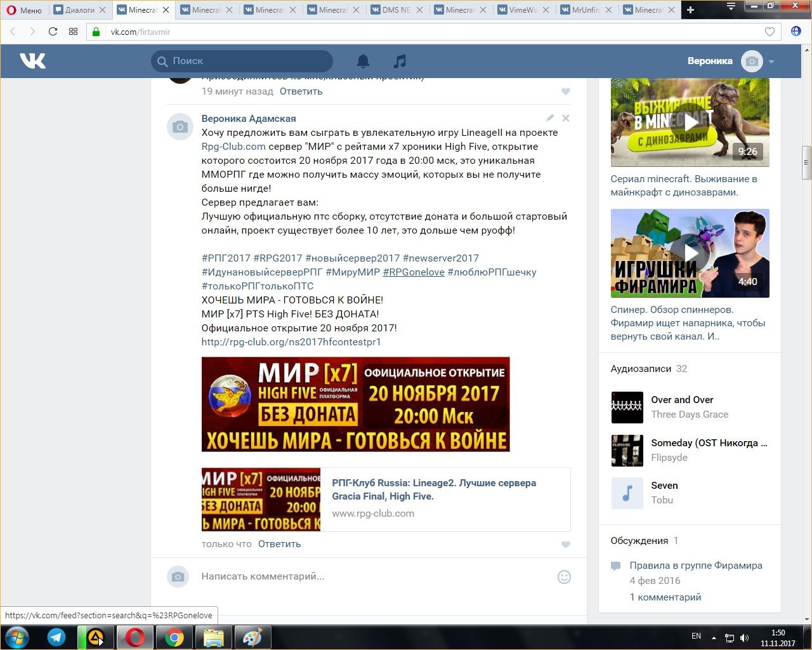The width and height of the screenshot is (812, 650).
Task: Click the globe icon beside the address bar
Action: coord(796,32)
